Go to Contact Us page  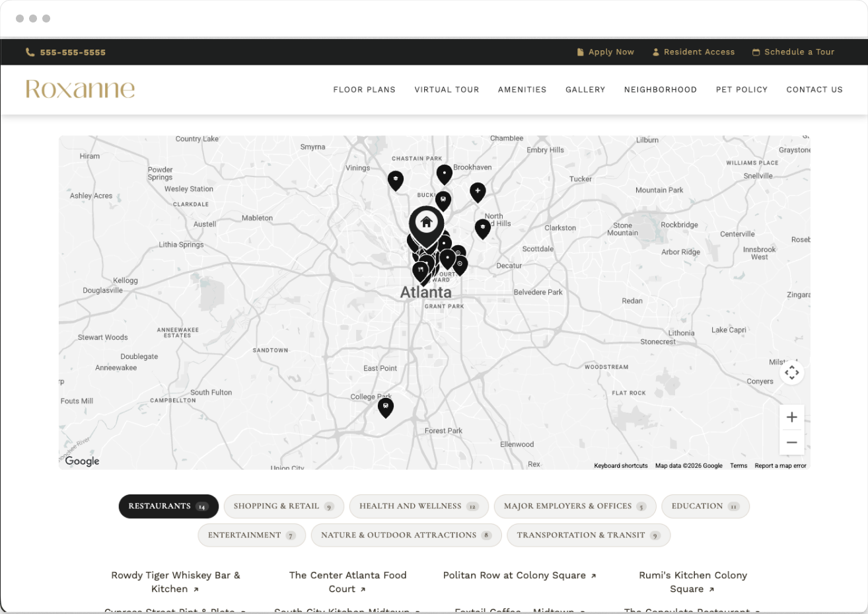(x=814, y=90)
